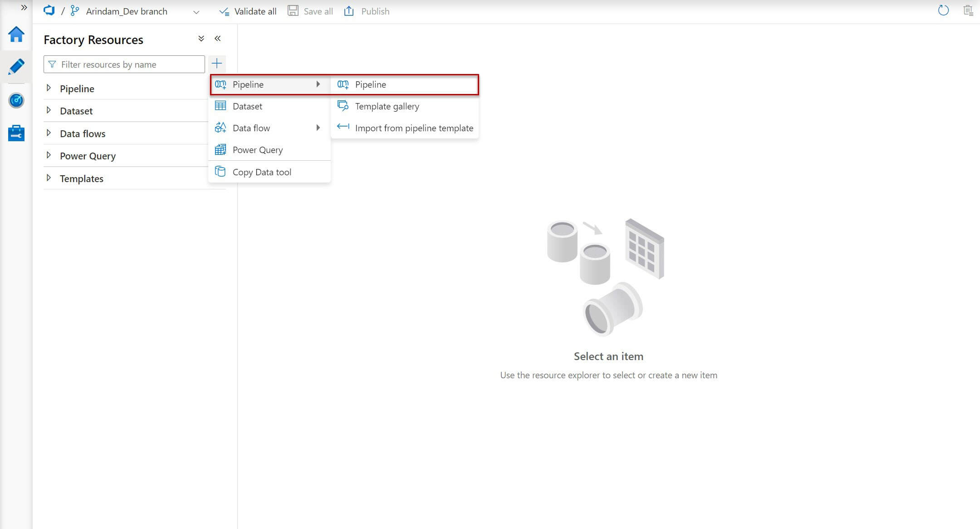Collapse the Factory Resources panel

point(218,39)
